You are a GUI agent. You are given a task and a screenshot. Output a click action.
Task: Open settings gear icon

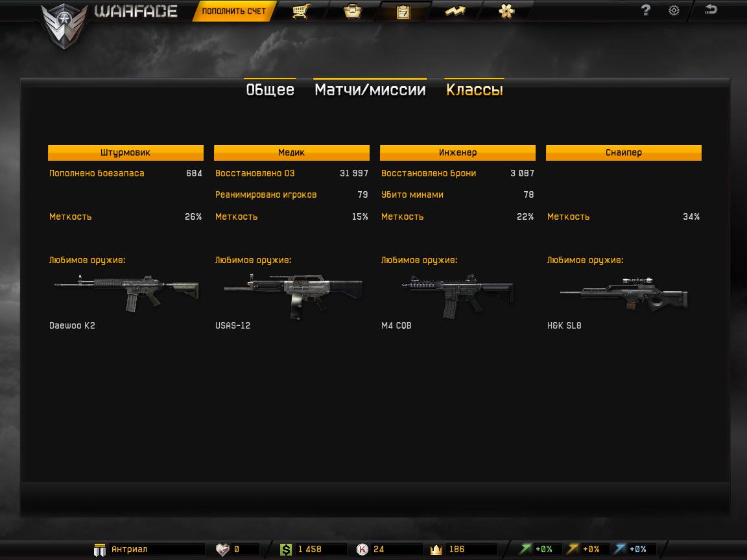(x=674, y=10)
